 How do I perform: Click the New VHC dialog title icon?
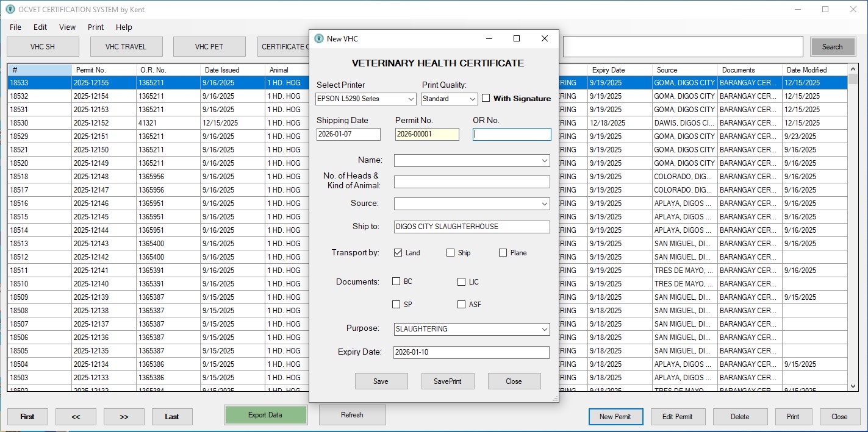tap(319, 38)
